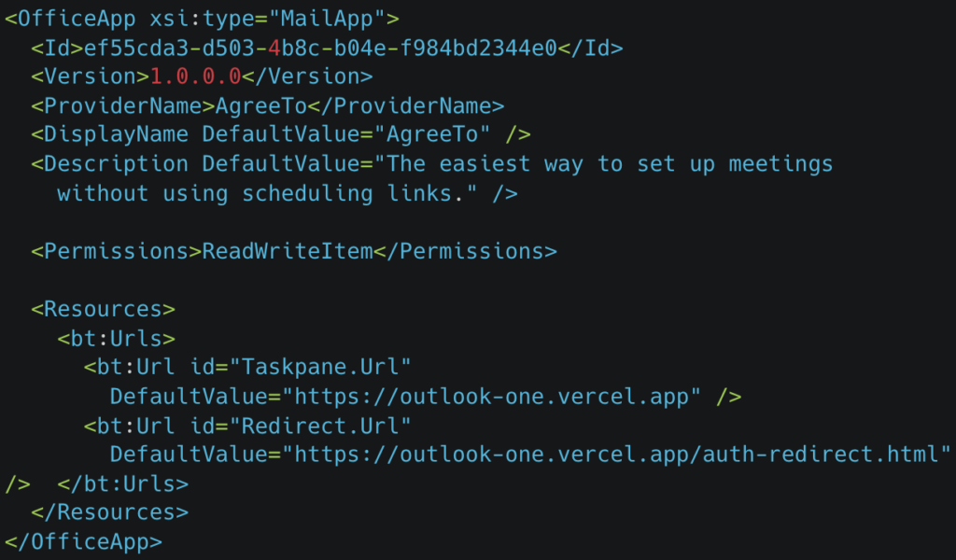956x560 pixels.
Task: Click the closing Resources tag
Action: (x=109, y=512)
